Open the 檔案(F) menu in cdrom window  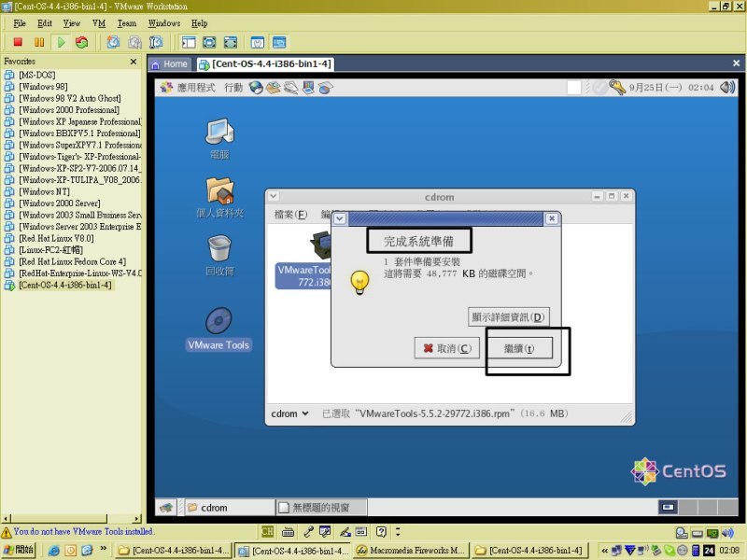290,215
